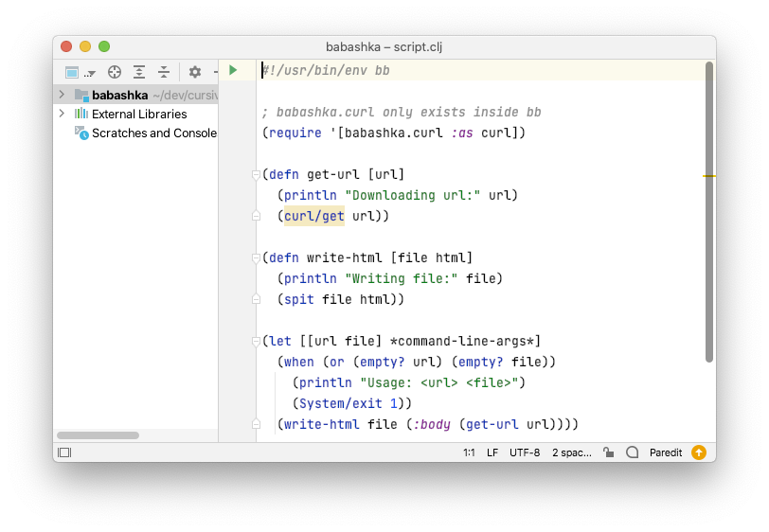Image resolution: width=769 pixels, height=532 pixels.
Task: Toggle Paredit mode in status bar
Action: pos(666,452)
